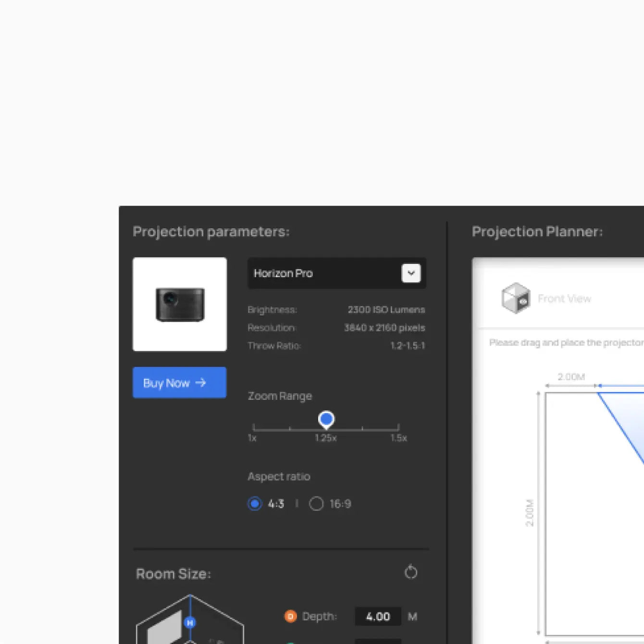Screen dimensions: 644x644
Task: Click the Depth value input field
Action: point(378,616)
